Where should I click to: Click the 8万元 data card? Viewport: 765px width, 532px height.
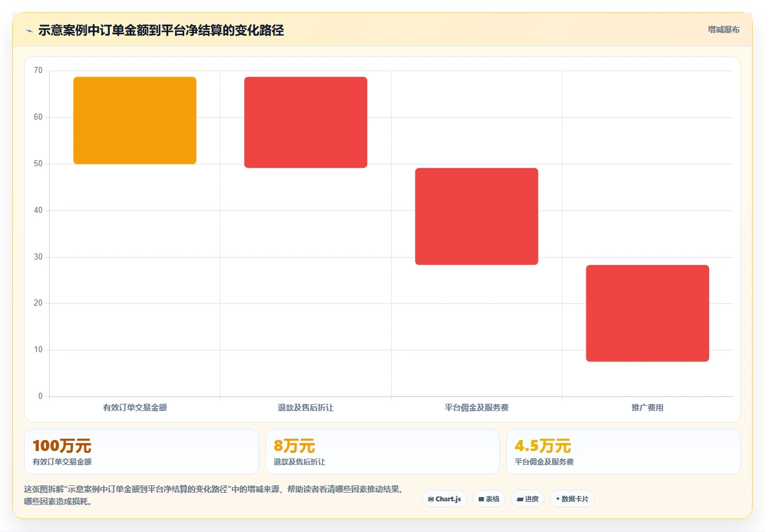point(382,452)
